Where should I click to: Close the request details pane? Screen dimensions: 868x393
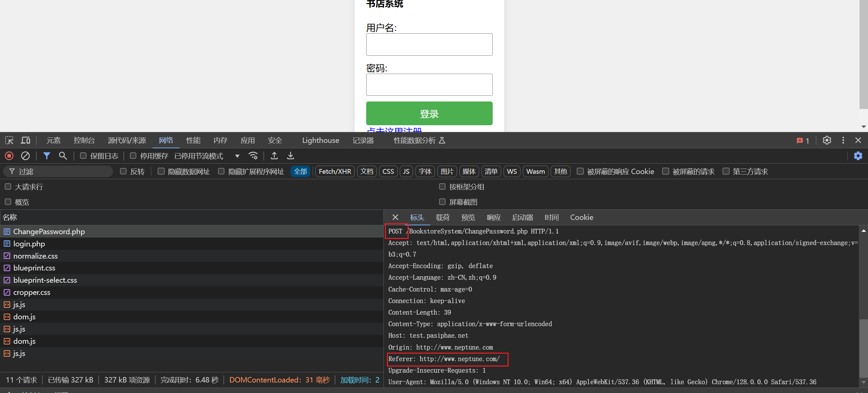click(395, 217)
